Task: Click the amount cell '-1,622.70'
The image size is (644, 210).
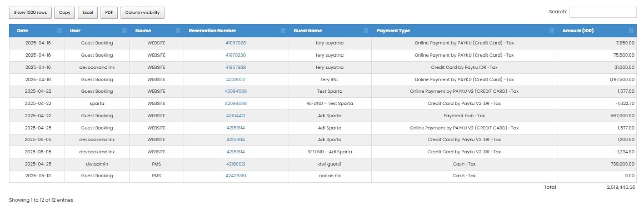Action: coord(597,103)
